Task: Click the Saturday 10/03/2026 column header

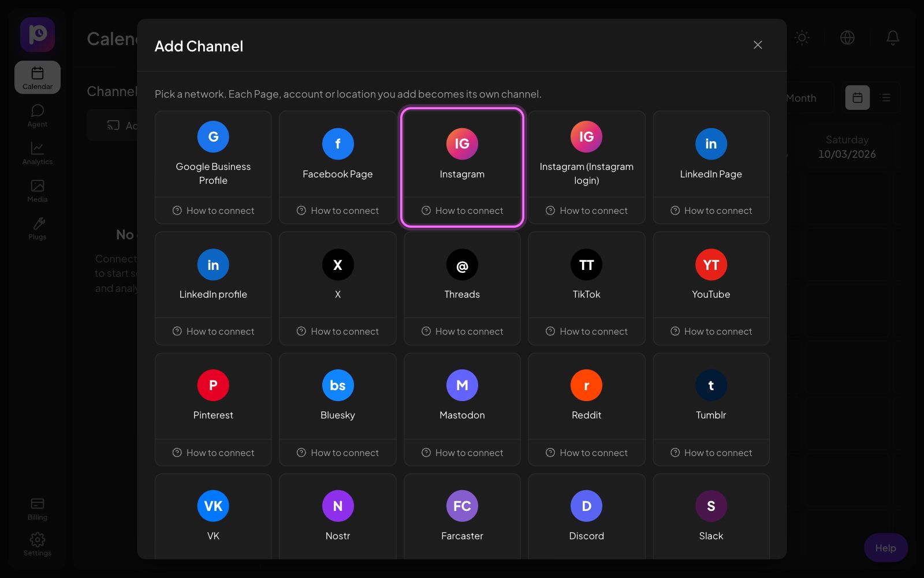Action: (847, 147)
